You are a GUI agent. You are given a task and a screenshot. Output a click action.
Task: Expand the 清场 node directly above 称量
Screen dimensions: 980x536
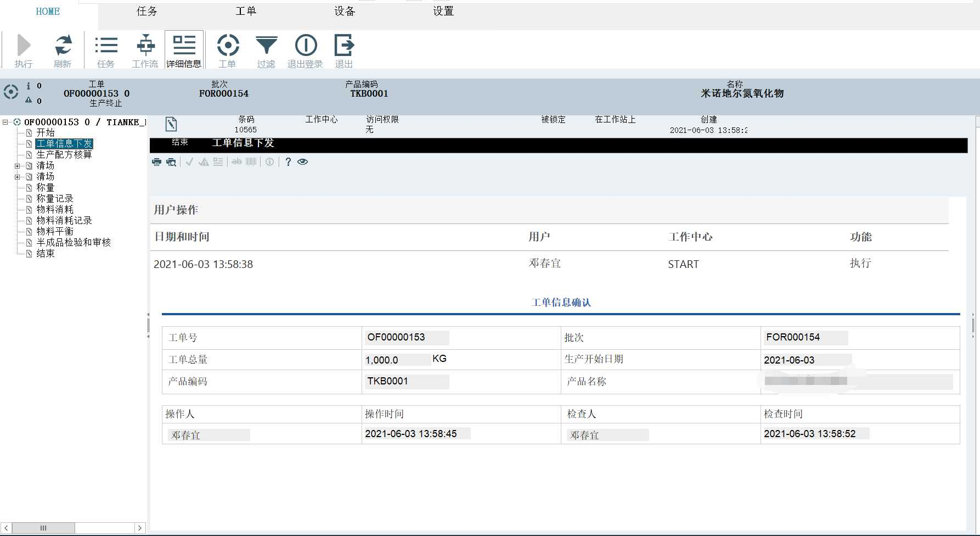click(x=18, y=177)
